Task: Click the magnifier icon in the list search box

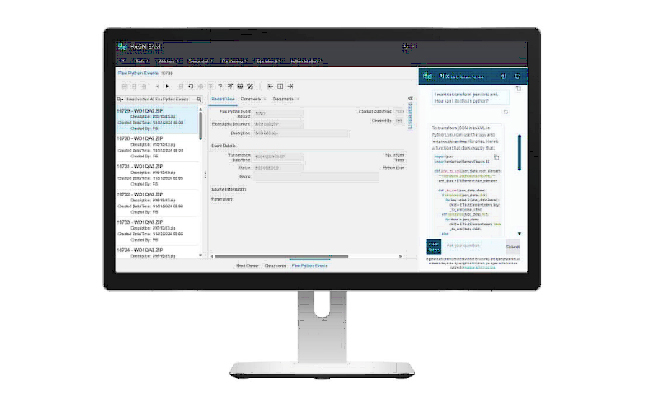Action: (x=199, y=99)
